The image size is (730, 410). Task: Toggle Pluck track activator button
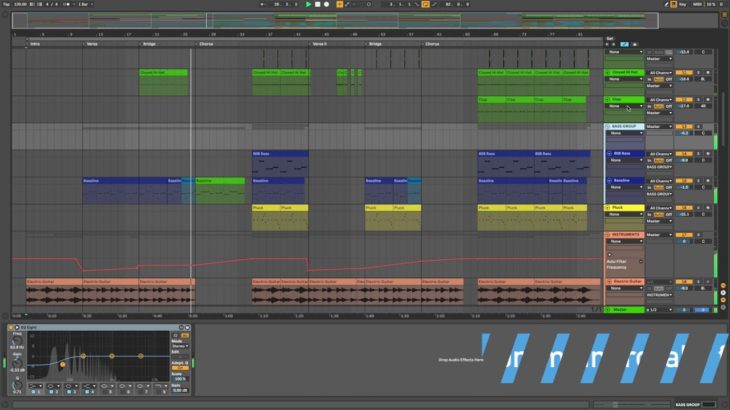[683, 208]
